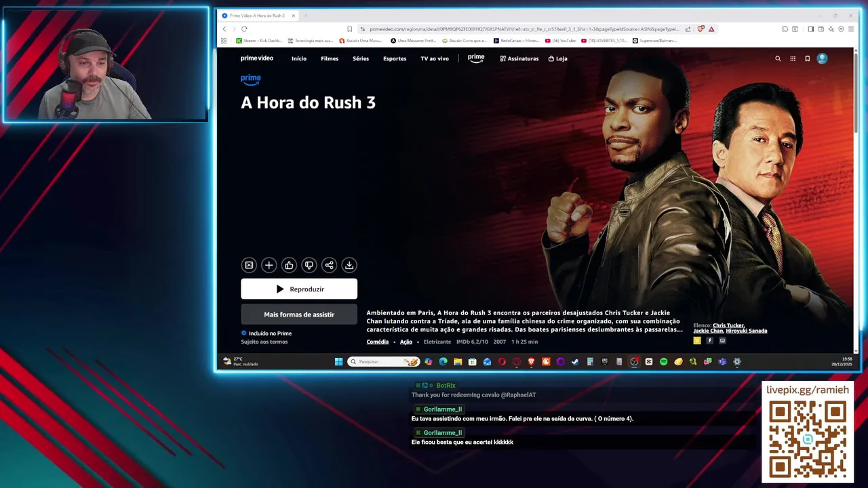
Task: Click the browser forward arrow
Action: click(234, 29)
